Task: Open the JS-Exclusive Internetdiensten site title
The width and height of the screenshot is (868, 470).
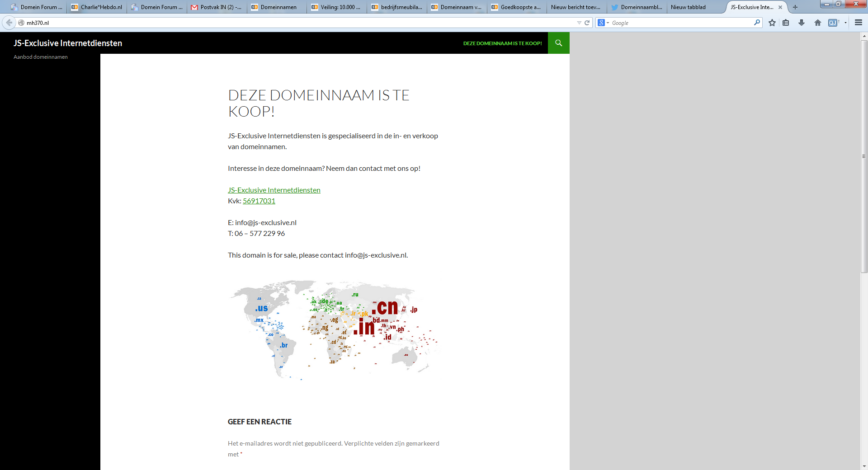Action: pos(68,43)
